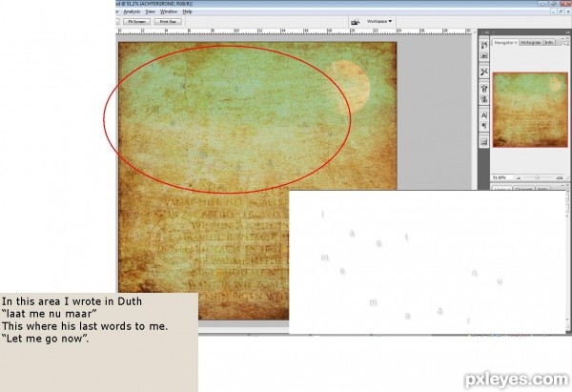Click the Navigator zoom out icon
Viewport: 572px width, 392px height.
point(518,177)
